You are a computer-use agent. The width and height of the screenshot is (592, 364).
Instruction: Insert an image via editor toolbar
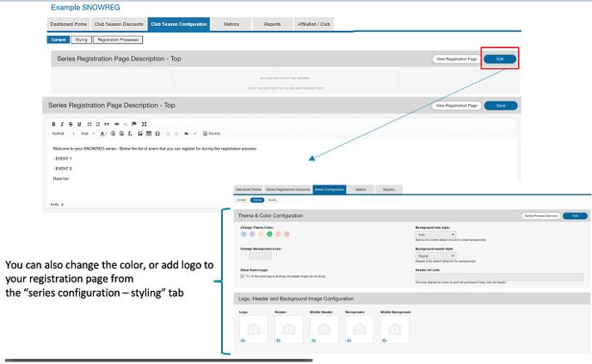[x=139, y=133]
